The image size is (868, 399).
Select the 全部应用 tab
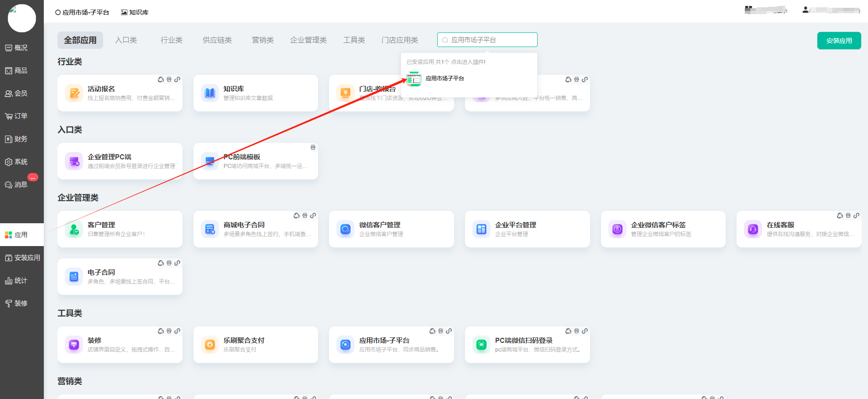click(80, 40)
